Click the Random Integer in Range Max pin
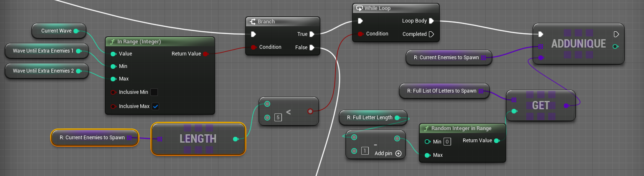The image size is (644, 176). (x=427, y=155)
